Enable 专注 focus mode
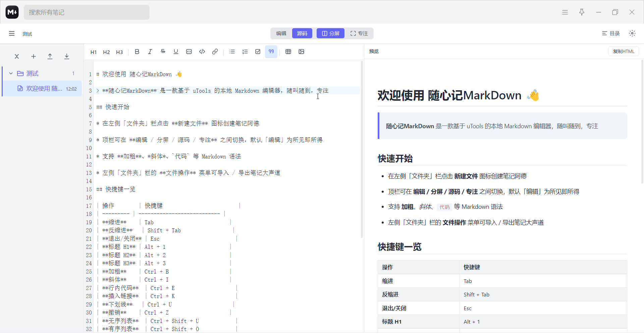Viewport: 644px width, 334px height. [x=359, y=33]
